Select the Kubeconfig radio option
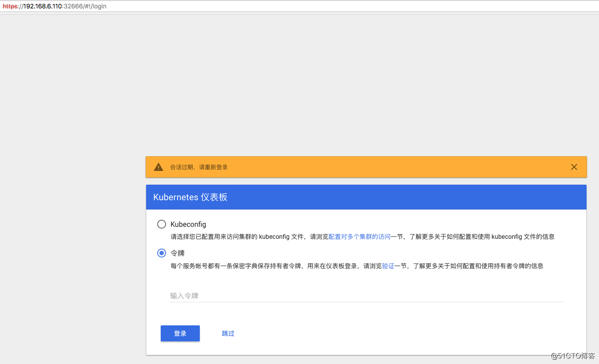The height and width of the screenshot is (364, 599). coord(162,224)
